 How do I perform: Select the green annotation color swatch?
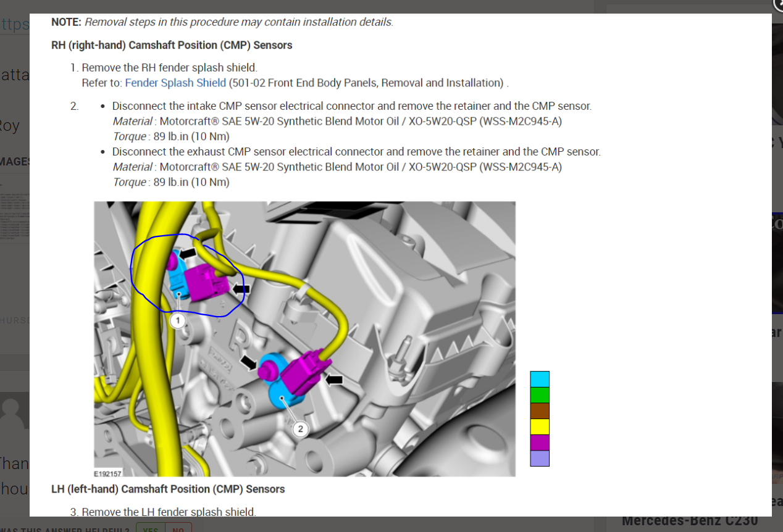540,394
